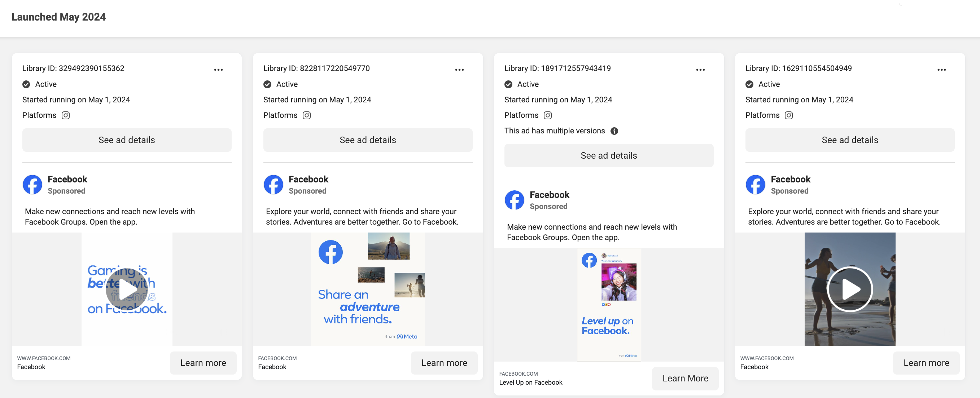Click FACEBOOK.COM under Share an adventure ad
980x398 pixels.
(277, 358)
